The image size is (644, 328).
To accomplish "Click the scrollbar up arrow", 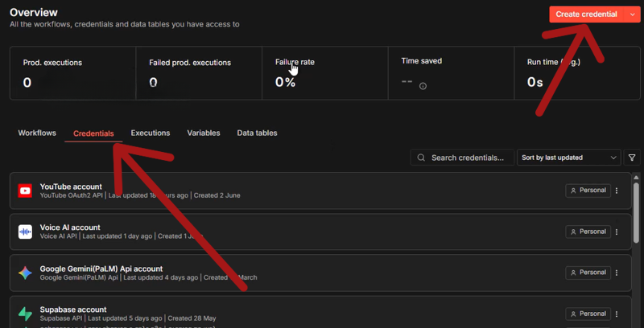I will tap(636, 177).
